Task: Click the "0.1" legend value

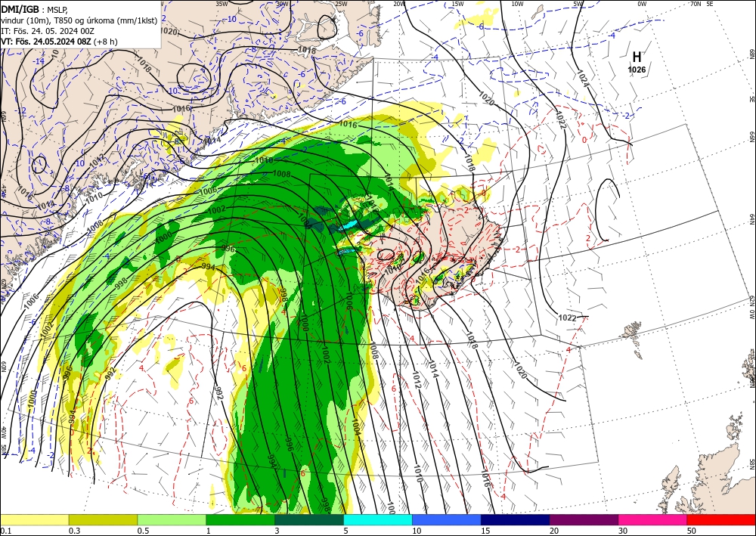Action: click(5, 531)
